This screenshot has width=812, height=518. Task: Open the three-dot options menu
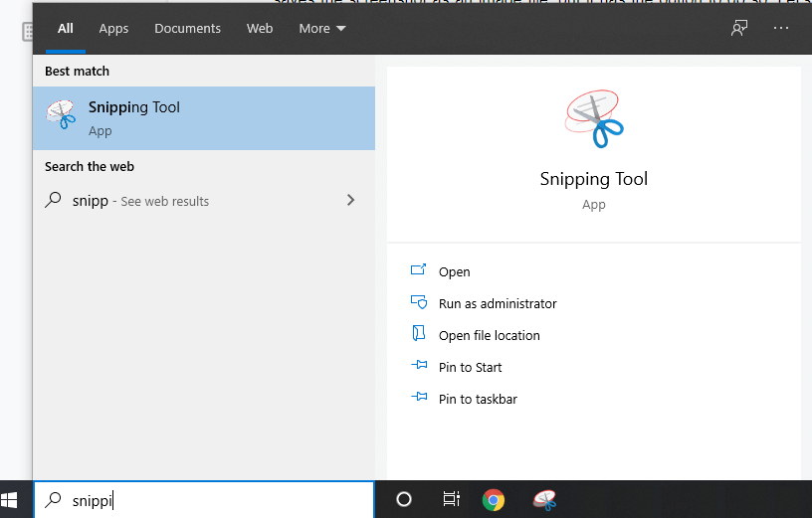pyautogui.click(x=781, y=28)
